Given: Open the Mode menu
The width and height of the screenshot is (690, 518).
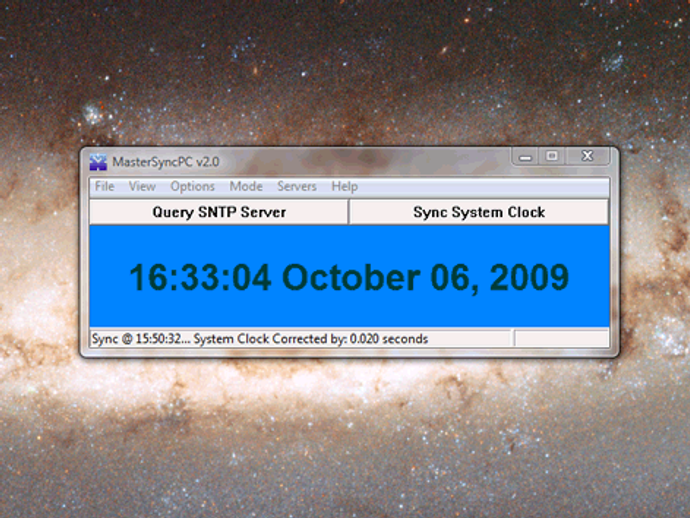Looking at the screenshot, I should click(246, 186).
